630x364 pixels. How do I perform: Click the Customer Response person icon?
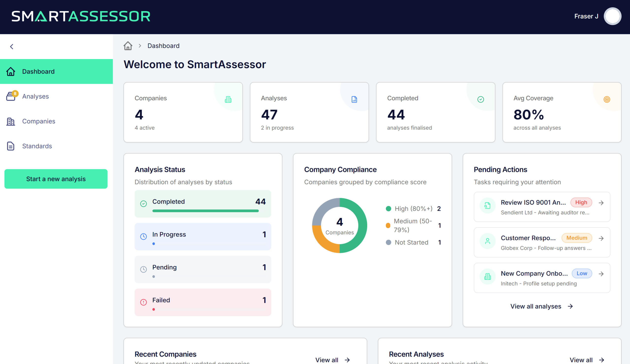click(x=487, y=241)
